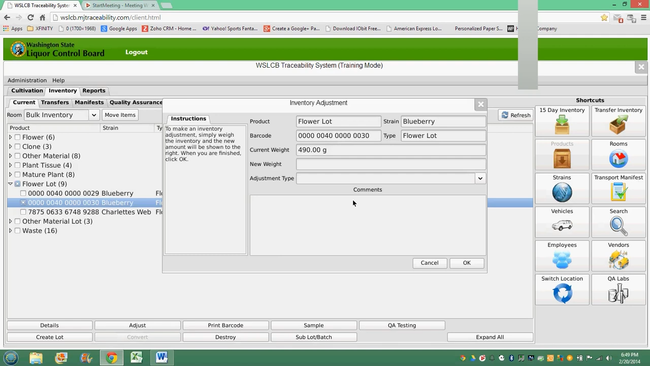
Task: Click OK in Inventory Adjustment dialog
Action: [467, 263]
